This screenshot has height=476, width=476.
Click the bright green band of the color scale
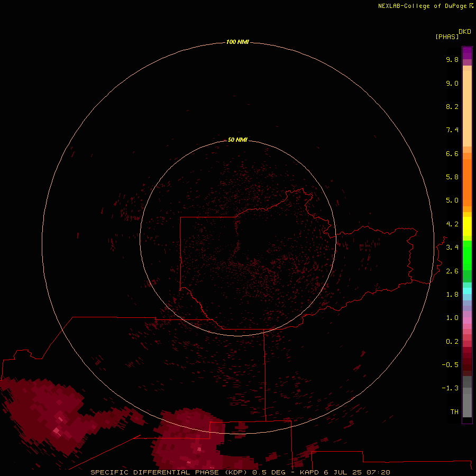click(467, 255)
